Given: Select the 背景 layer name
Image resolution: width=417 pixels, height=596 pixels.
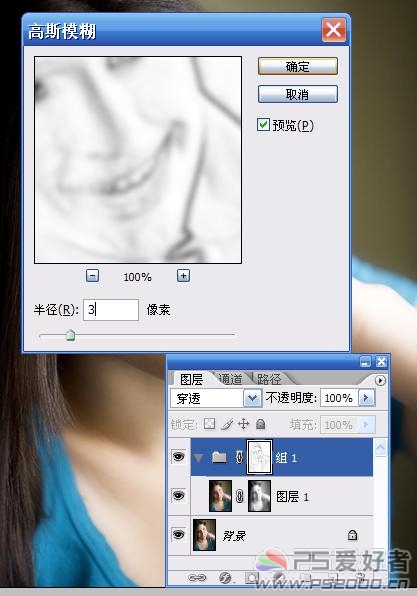Looking at the screenshot, I should click(234, 536).
